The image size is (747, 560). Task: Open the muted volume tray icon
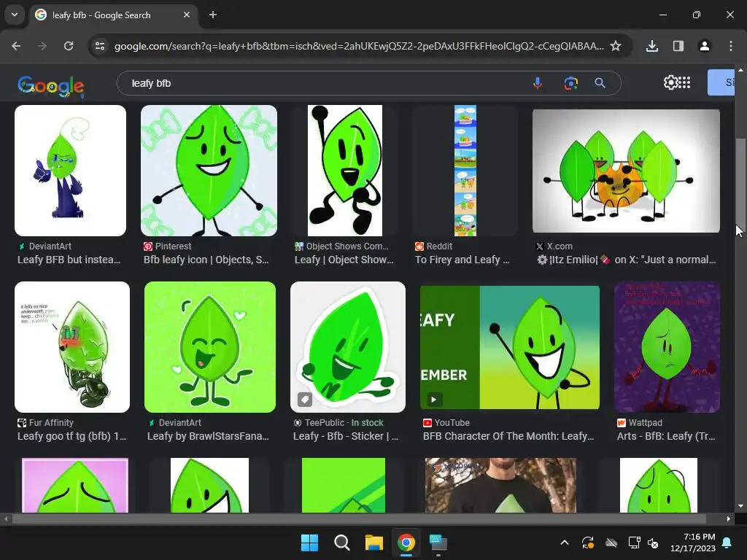pyautogui.click(x=653, y=542)
